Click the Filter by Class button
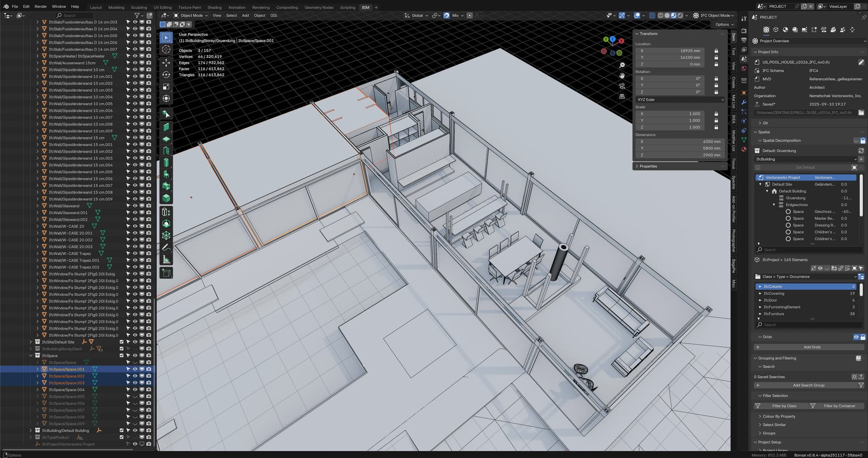The height and width of the screenshot is (458, 868). (x=784, y=406)
